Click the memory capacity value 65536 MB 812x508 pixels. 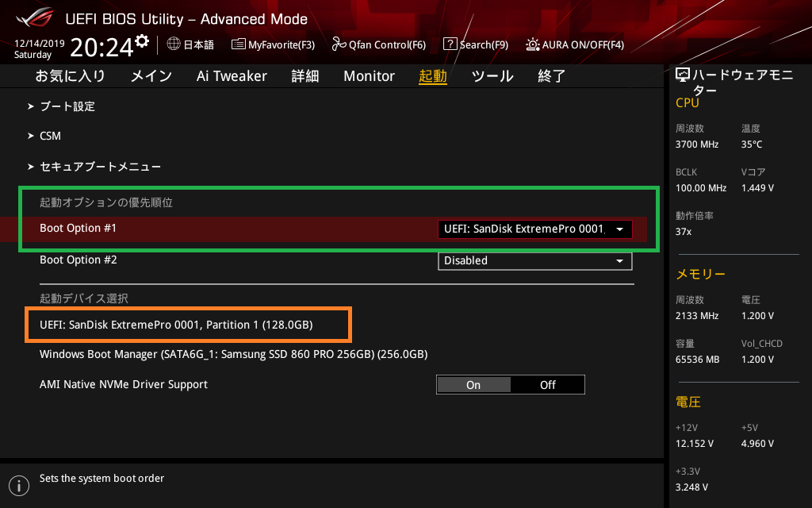click(x=698, y=360)
